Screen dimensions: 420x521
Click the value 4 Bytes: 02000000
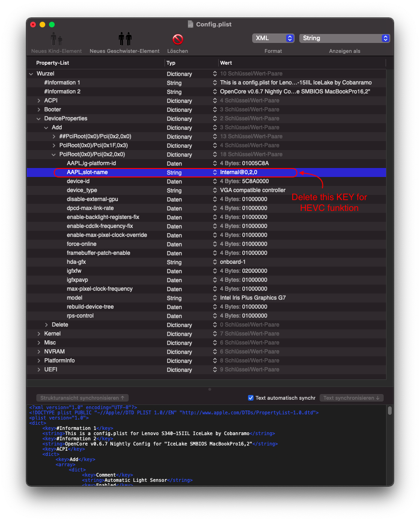[243, 271]
